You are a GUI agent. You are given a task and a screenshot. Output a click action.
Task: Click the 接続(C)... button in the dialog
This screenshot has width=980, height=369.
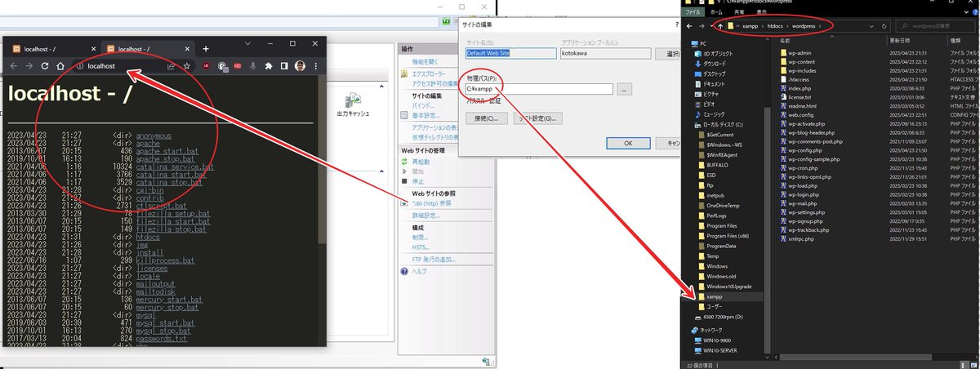pos(486,118)
